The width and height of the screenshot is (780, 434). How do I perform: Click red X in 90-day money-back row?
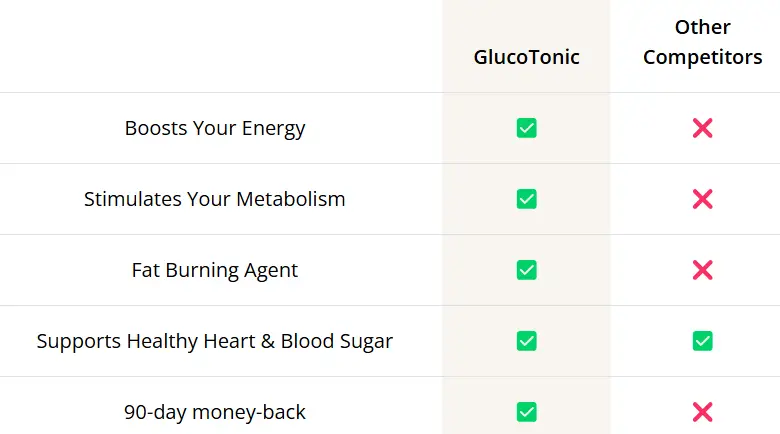[x=702, y=412]
